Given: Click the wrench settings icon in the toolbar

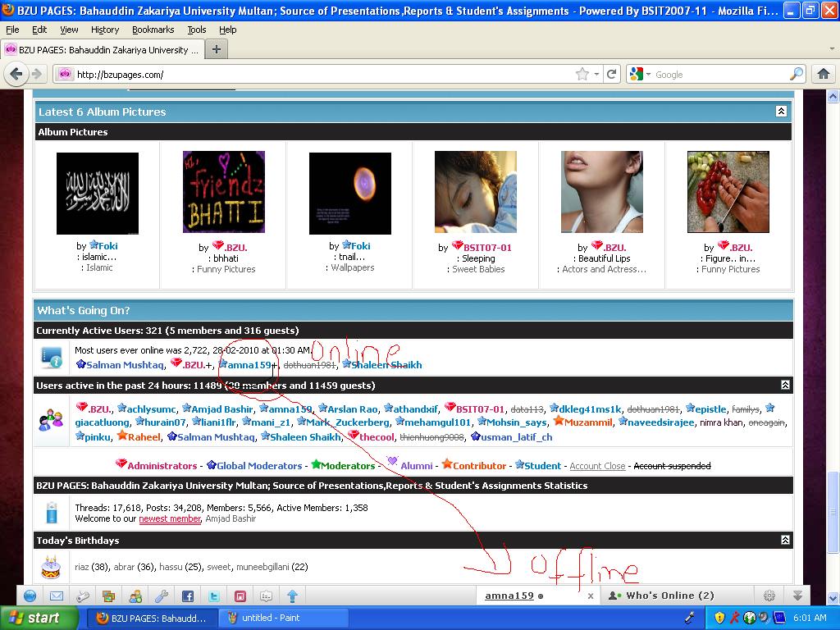Looking at the screenshot, I should (x=162, y=595).
